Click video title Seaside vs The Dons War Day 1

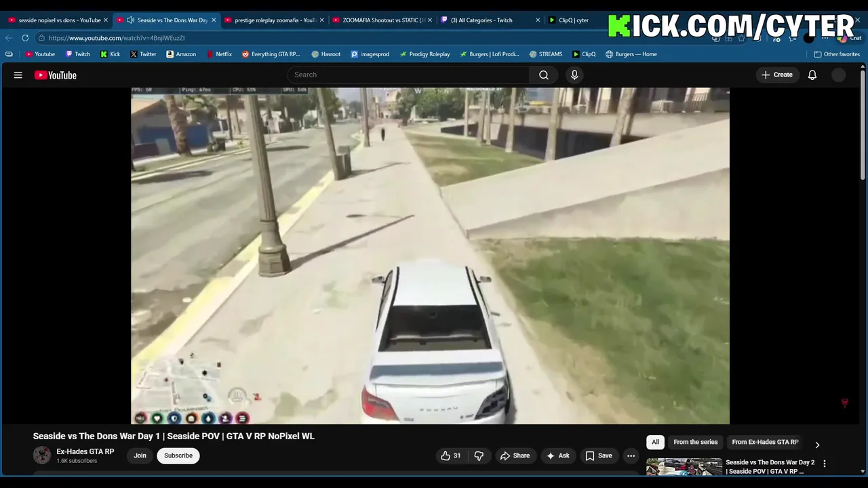tap(174, 436)
